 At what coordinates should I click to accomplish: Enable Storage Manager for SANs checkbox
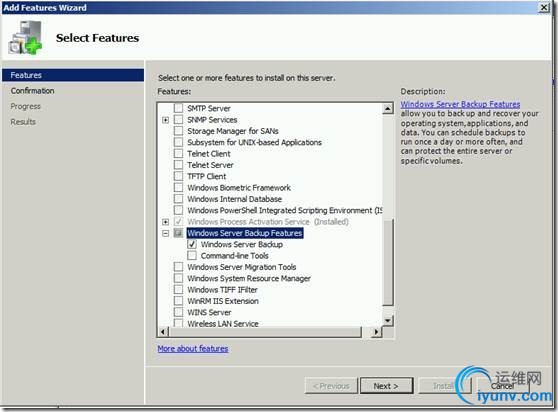[x=178, y=131]
